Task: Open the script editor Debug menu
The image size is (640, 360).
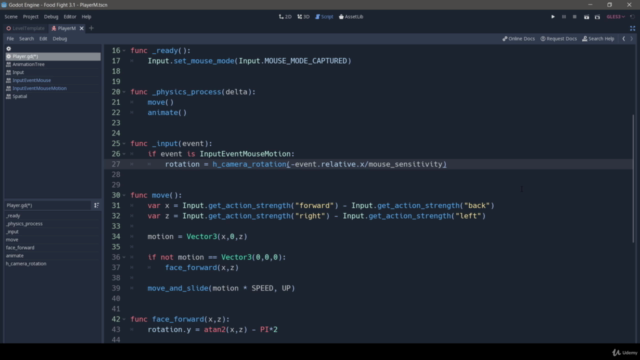Action: tap(60, 39)
